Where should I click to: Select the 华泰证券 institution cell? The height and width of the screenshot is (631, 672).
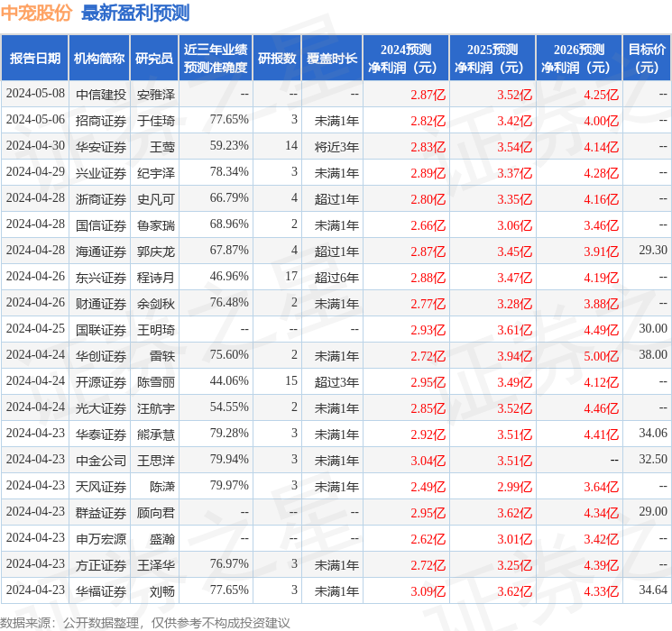pyautogui.click(x=101, y=434)
